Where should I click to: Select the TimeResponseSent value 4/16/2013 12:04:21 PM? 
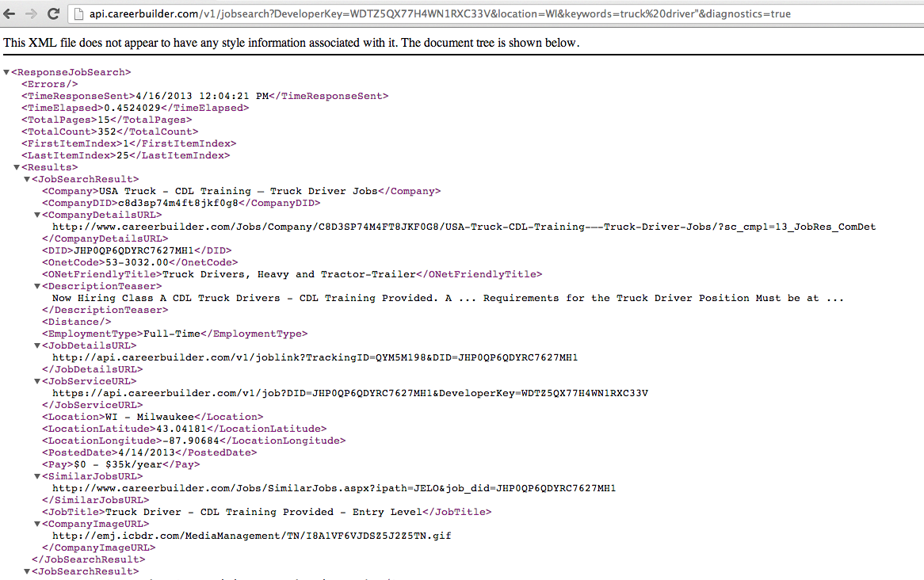pos(202,96)
